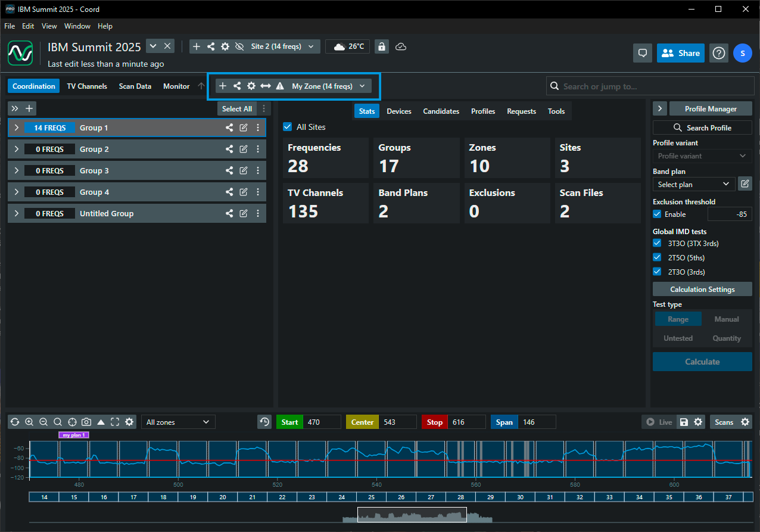The height and width of the screenshot is (532, 760).
Task: Click the zone warning triangle icon
Action: click(280, 86)
